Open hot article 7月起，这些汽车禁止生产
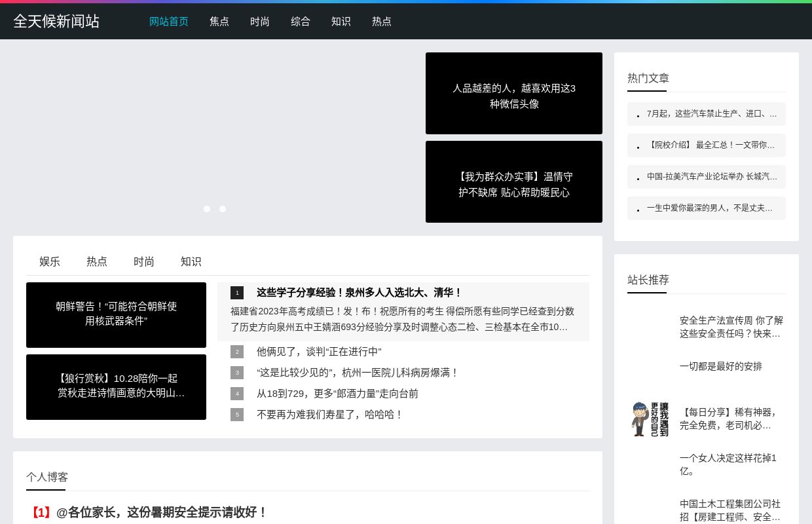Screen dimensions: 812x524 tap(712, 113)
